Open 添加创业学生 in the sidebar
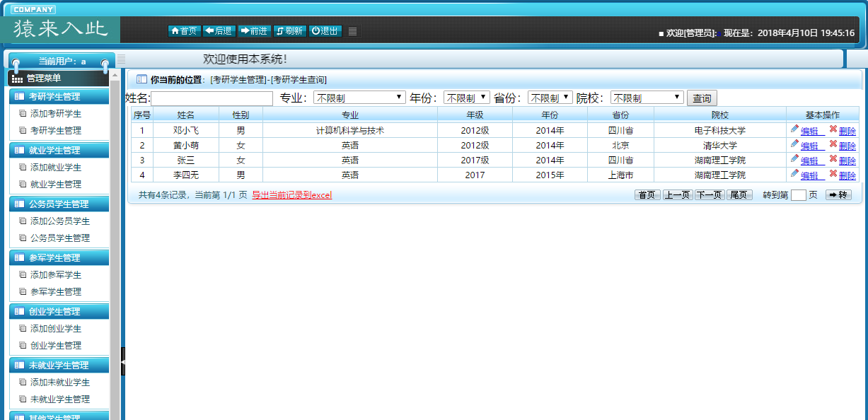The image size is (868, 420). coord(56,328)
